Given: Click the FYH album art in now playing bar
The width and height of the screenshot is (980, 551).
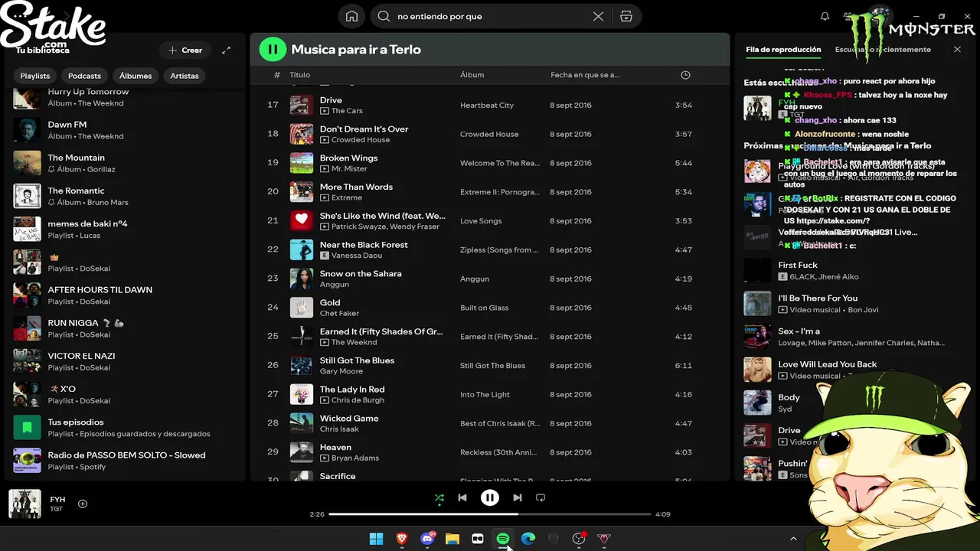Looking at the screenshot, I should click(x=24, y=504).
